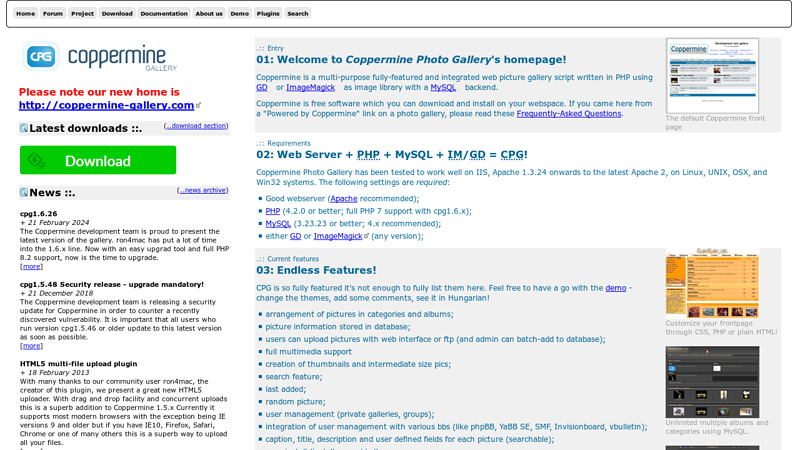Click the PHP abbreviation in heading 02

coord(368,155)
